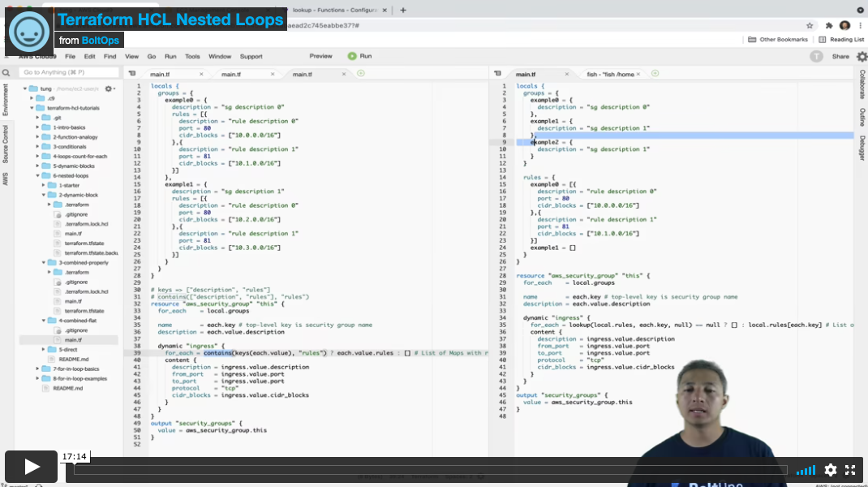This screenshot has width=868, height=487.
Task: Click the search magnifier icon in sidebar
Action: coord(6,73)
